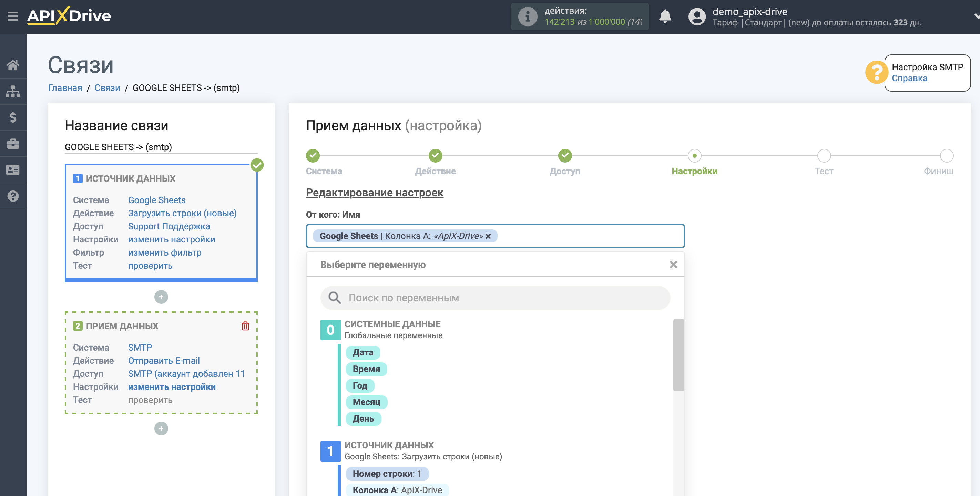Image resolution: width=980 pixels, height=496 pixels.
Task: Open the notifications bell
Action: tap(665, 16)
